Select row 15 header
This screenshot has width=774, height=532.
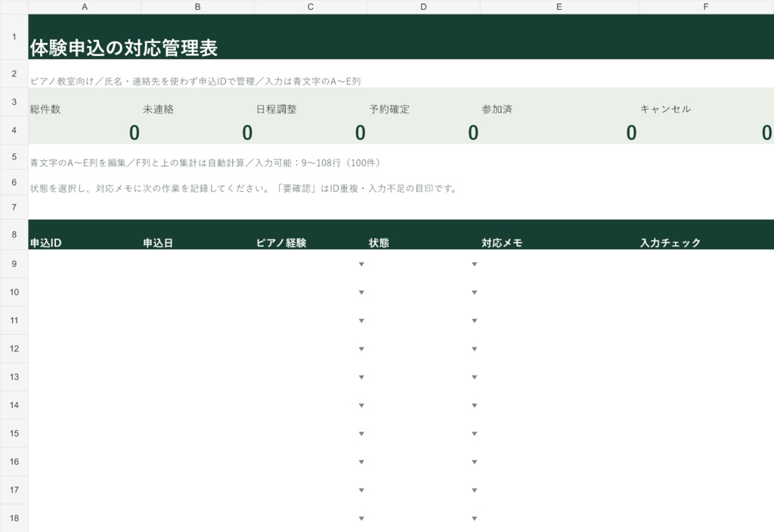[14, 433]
